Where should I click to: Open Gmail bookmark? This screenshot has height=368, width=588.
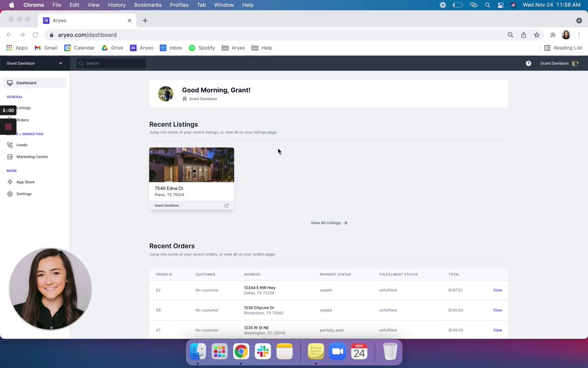coord(46,48)
